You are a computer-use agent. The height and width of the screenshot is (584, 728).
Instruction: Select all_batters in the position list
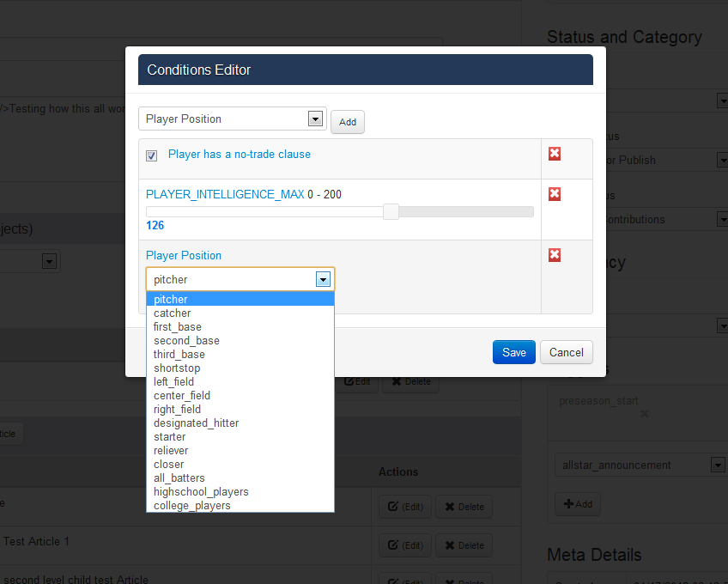click(179, 478)
